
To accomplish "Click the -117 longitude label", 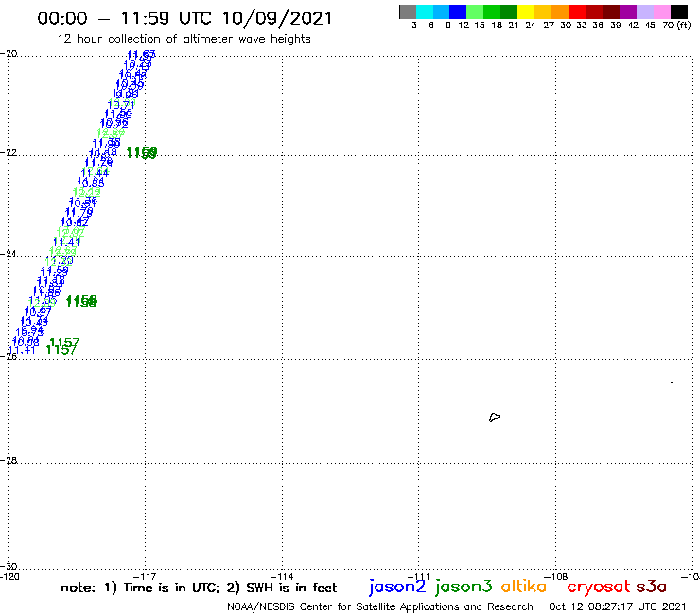I will 144,576.
